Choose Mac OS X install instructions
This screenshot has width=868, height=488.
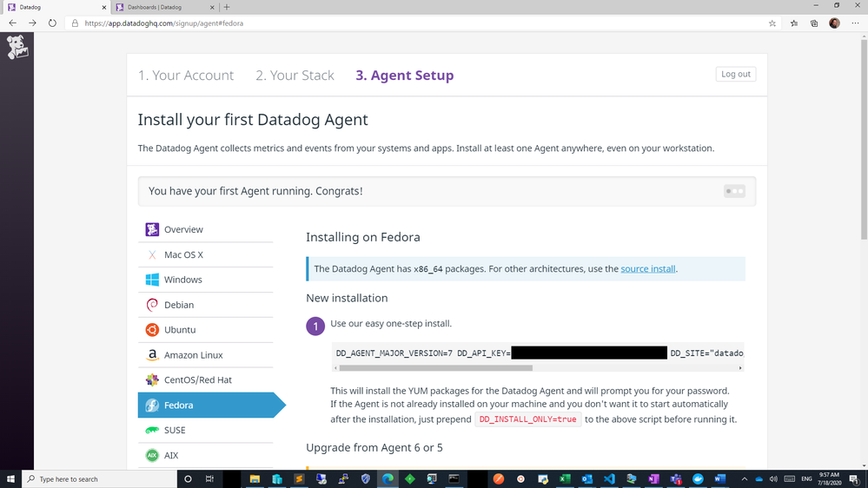click(205, 254)
